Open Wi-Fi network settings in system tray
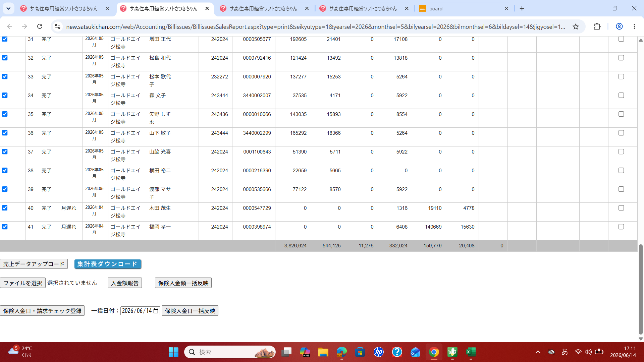 tap(578, 352)
